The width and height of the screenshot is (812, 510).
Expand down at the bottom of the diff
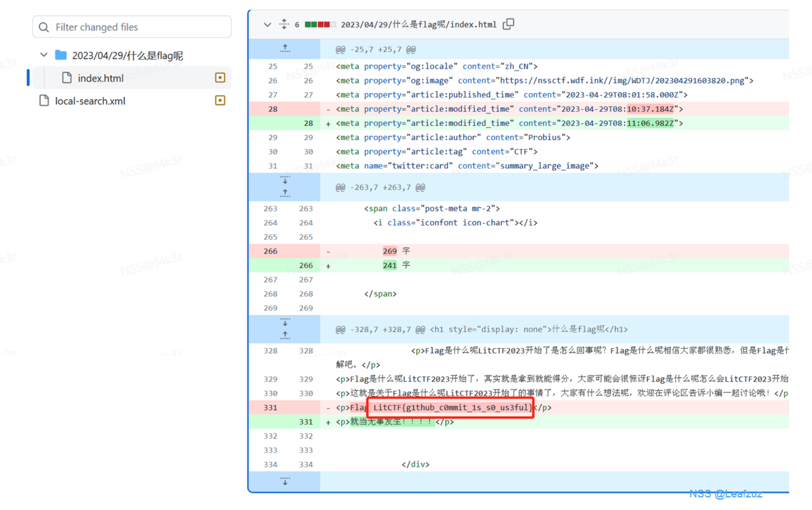point(285,481)
